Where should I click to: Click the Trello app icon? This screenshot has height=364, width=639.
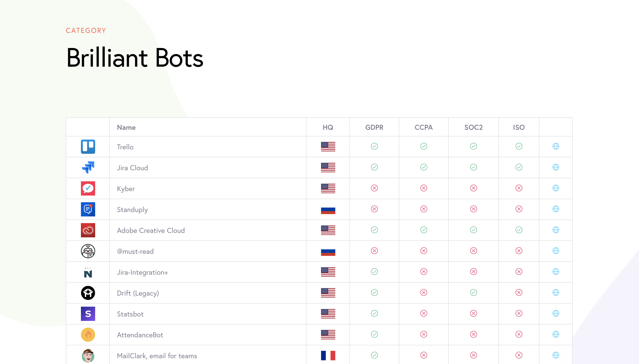coord(88,147)
